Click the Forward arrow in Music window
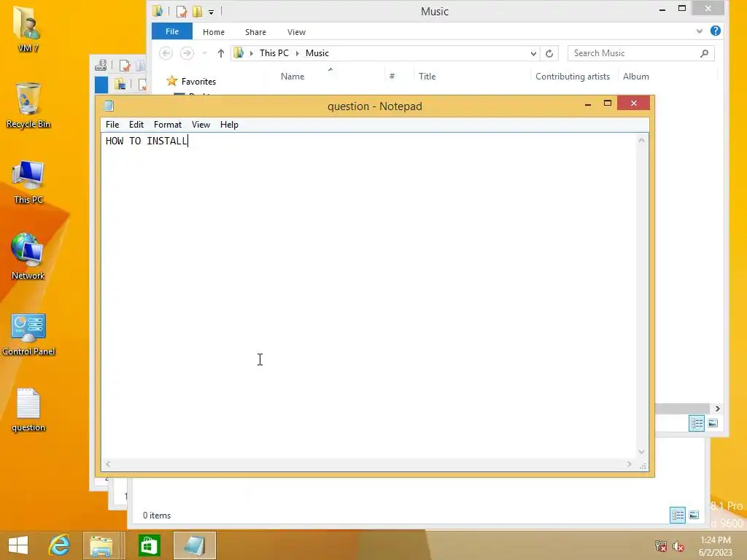747x560 pixels. [x=187, y=52]
